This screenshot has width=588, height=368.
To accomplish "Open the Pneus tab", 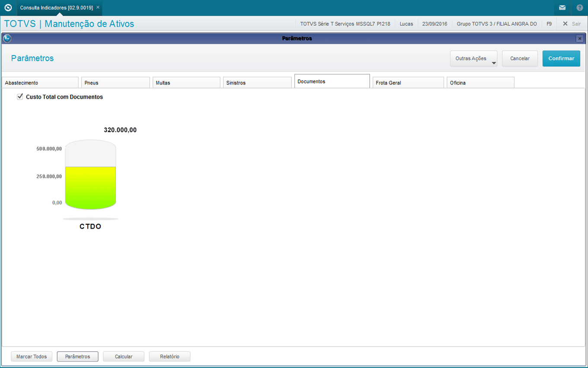I will click(115, 83).
